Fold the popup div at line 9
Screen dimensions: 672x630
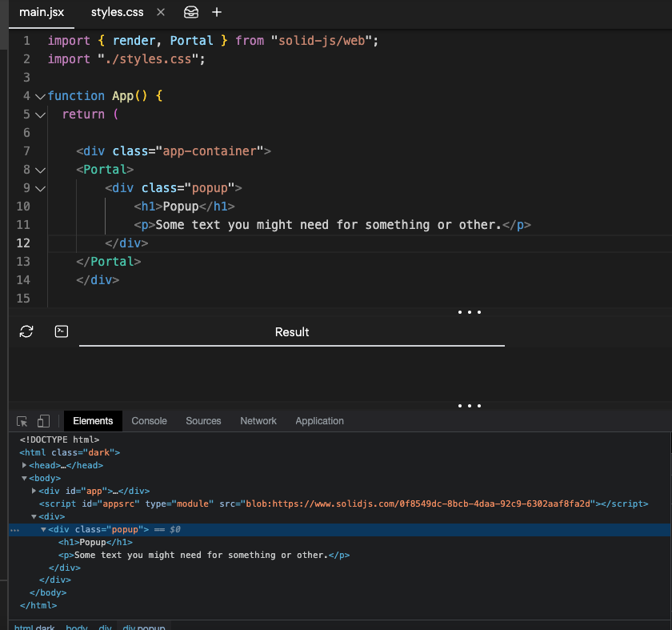point(40,189)
